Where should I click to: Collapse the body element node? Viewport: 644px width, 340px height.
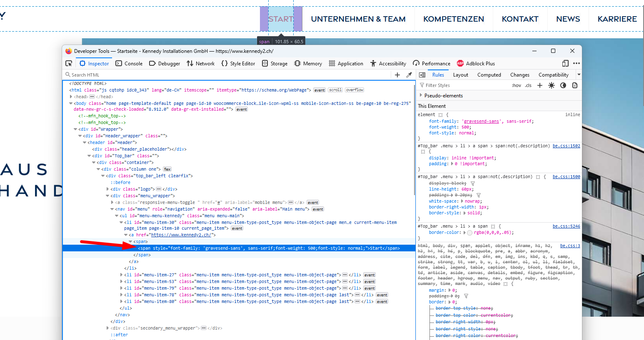[x=71, y=103]
